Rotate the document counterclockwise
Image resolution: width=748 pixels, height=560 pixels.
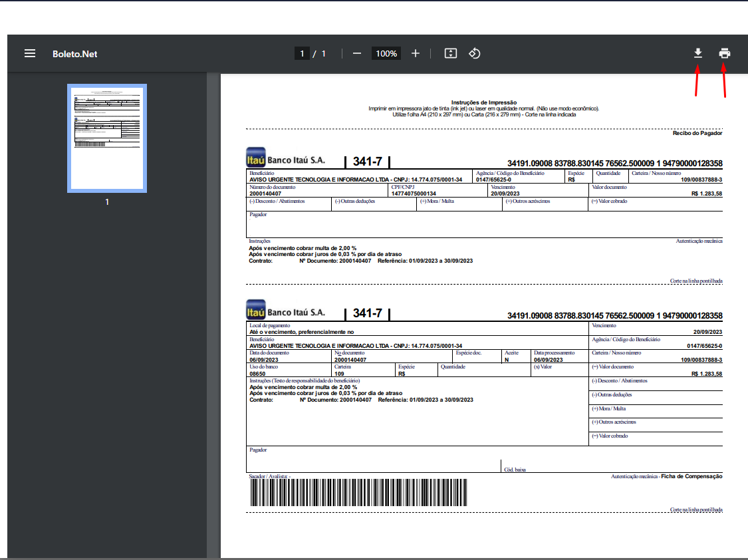tap(475, 54)
